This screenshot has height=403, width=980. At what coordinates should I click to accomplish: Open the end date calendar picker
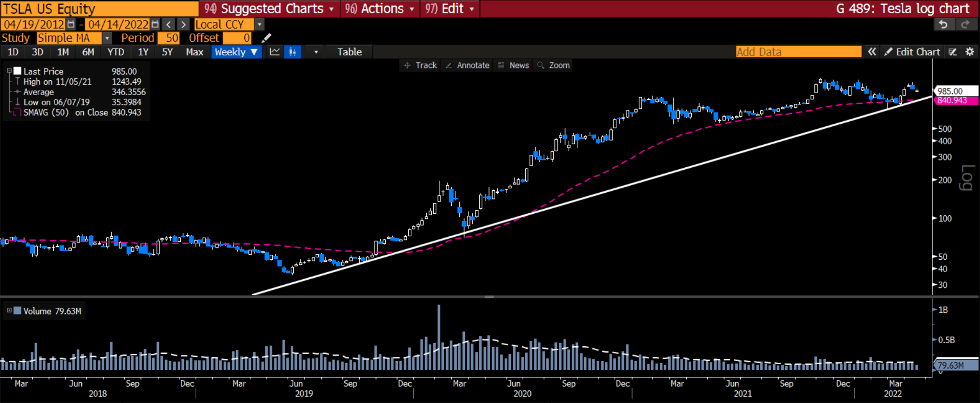pyautogui.click(x=155, y=24)
